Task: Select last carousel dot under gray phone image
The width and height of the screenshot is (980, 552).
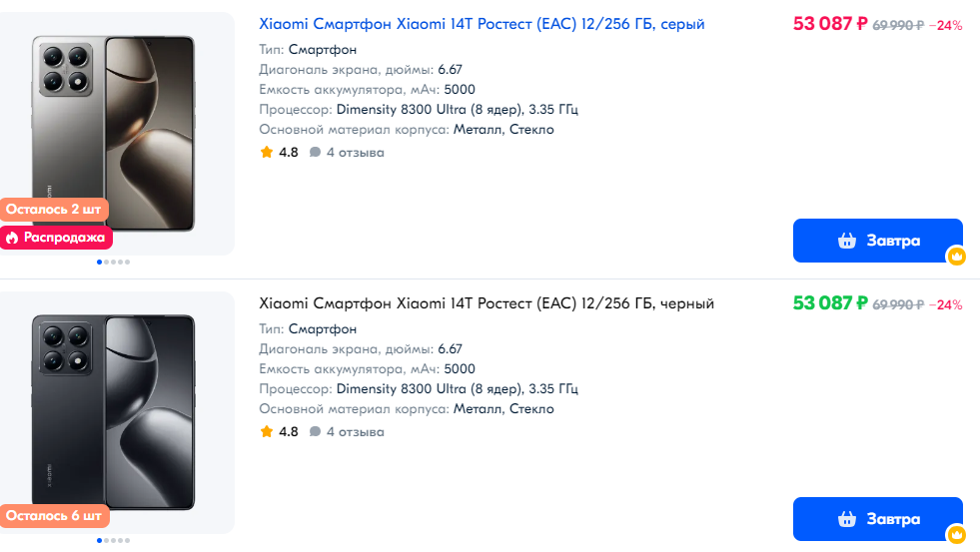Action: [128, 263]
